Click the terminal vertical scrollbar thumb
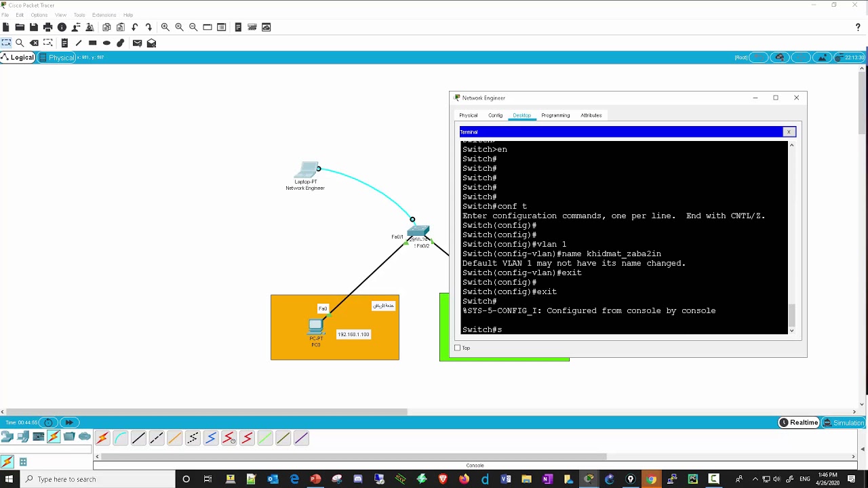The width and height of the screenshot is (868, 488). [x=791, y=315]
